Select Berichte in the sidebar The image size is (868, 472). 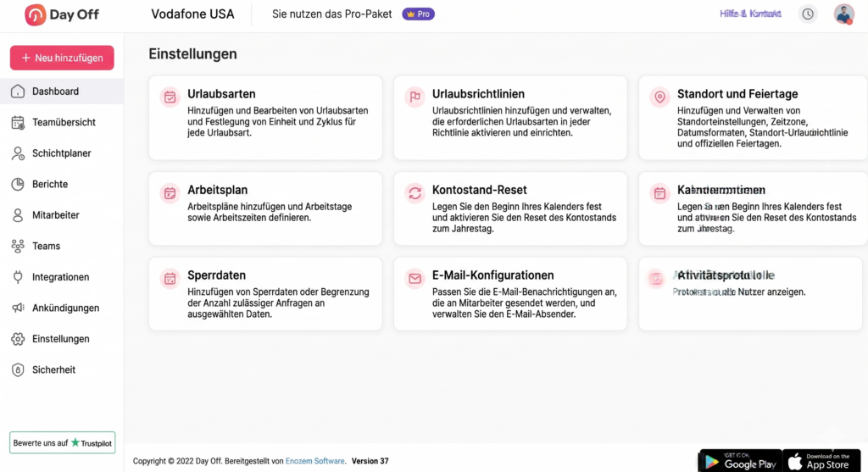coord(50,184)
